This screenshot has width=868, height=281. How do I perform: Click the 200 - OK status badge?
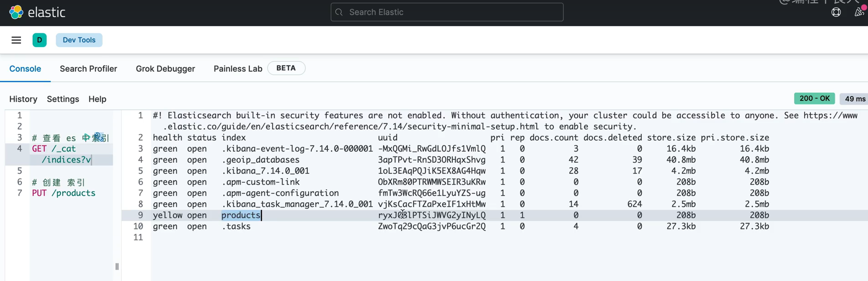[815, 99]
